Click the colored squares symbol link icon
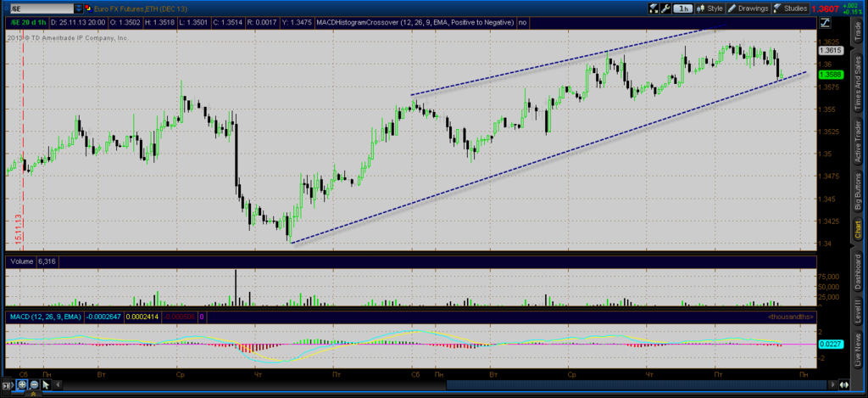 88,8
